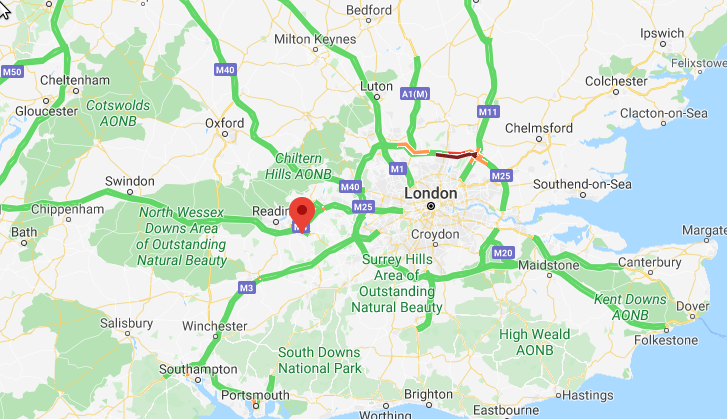Click the dark red traffic segment on M25
727x419 pixels.
click(x=456, y=155)
